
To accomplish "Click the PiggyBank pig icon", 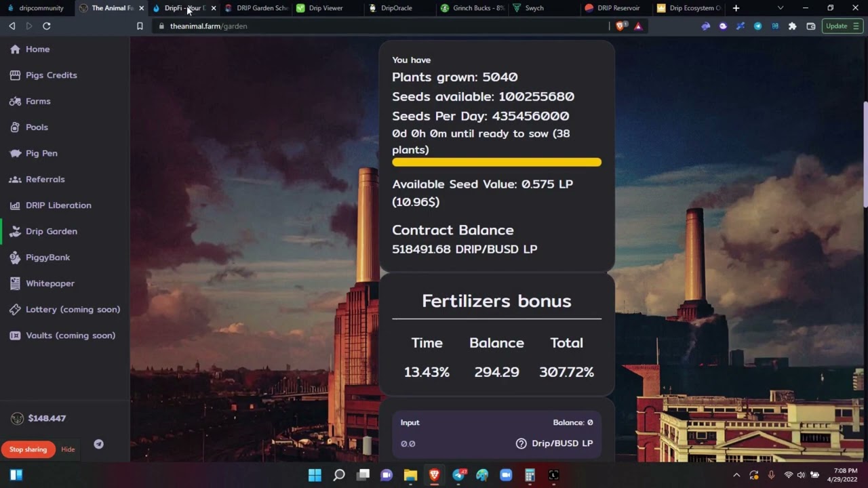I will click(15, 258).
